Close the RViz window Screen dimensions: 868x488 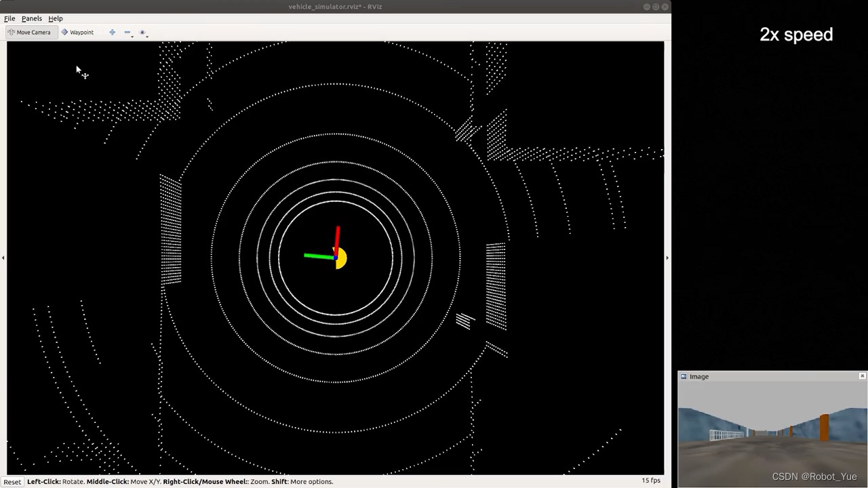click(665, 7)
